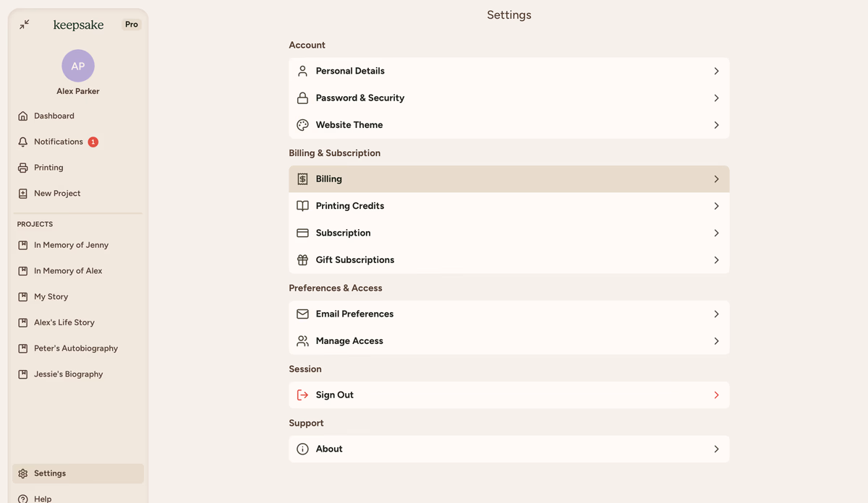Click the gift icon for Gift Subscriptions
Image resolution: width=868 pixels, height=503 pixels.
click(x=302, y=260)
